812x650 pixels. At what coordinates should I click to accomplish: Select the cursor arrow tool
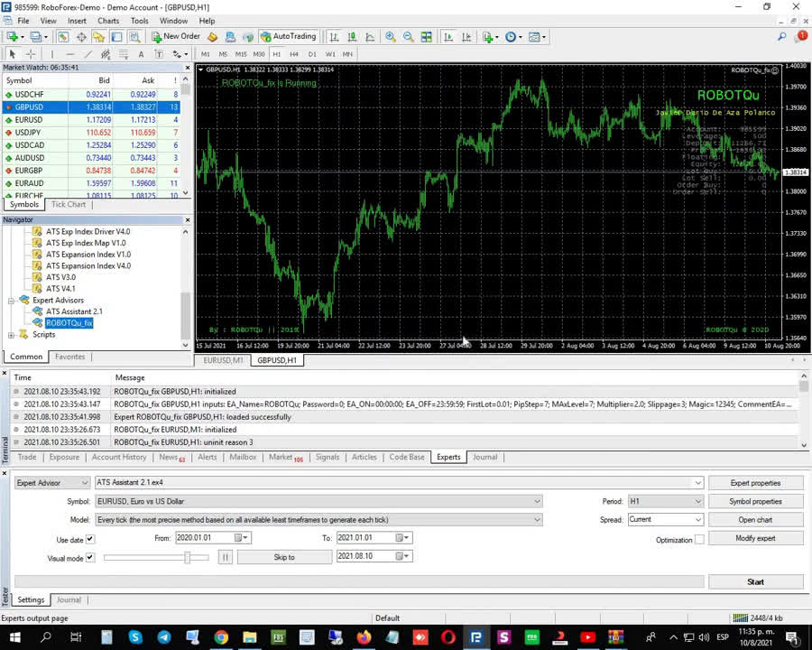13,54
